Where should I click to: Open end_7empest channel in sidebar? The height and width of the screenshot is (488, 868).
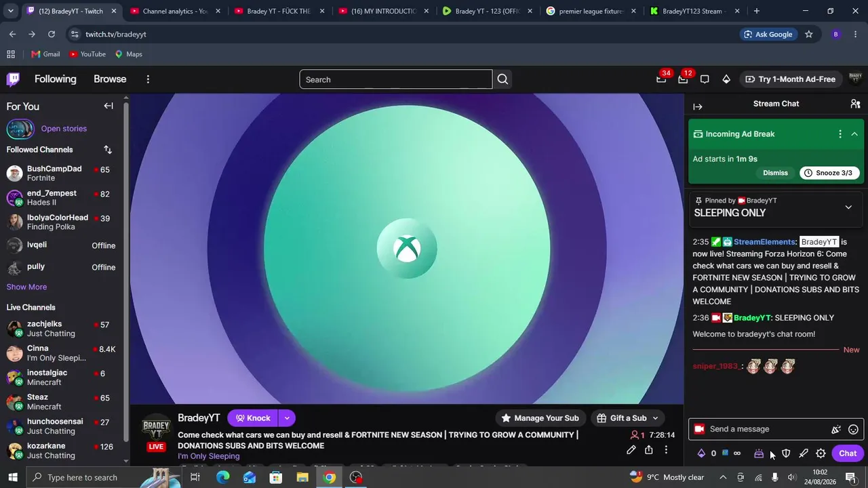(61, 198)
